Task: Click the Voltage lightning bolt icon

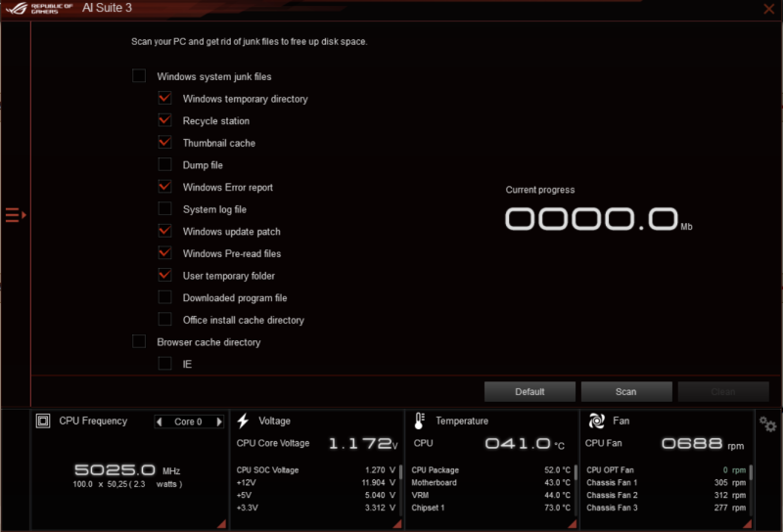Action: [243, 421]
